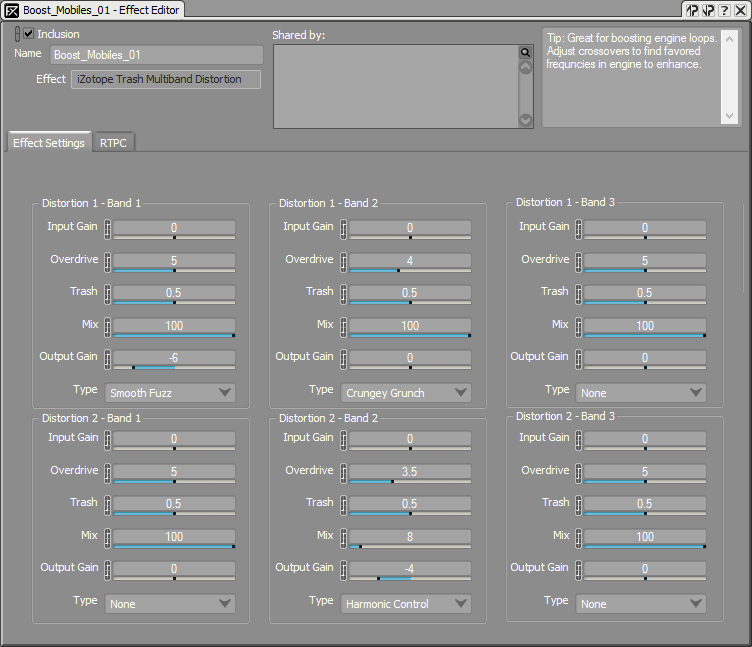Click inside the Shared by list box

coord(396,86)
